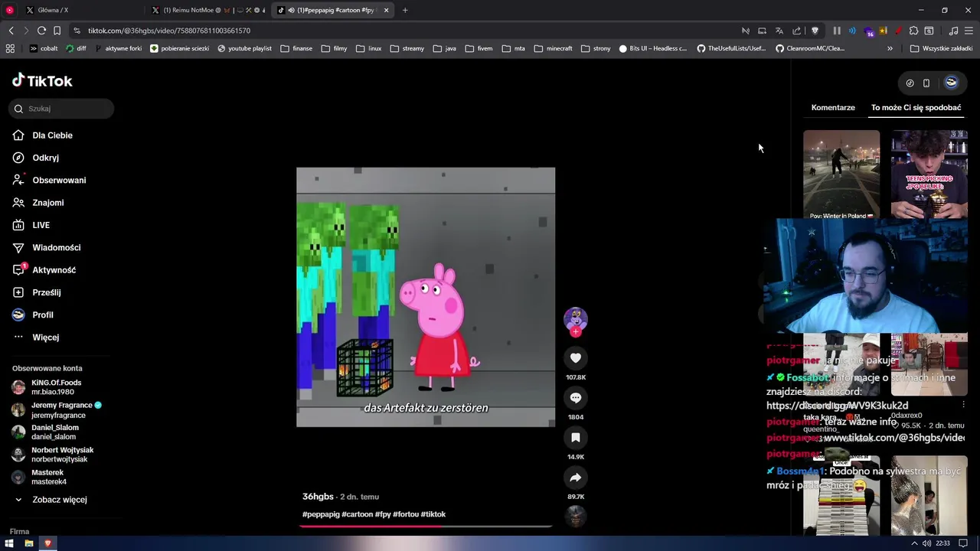Open #peppapig hashtag
This screenshot has width=980, height=551.
321,514
